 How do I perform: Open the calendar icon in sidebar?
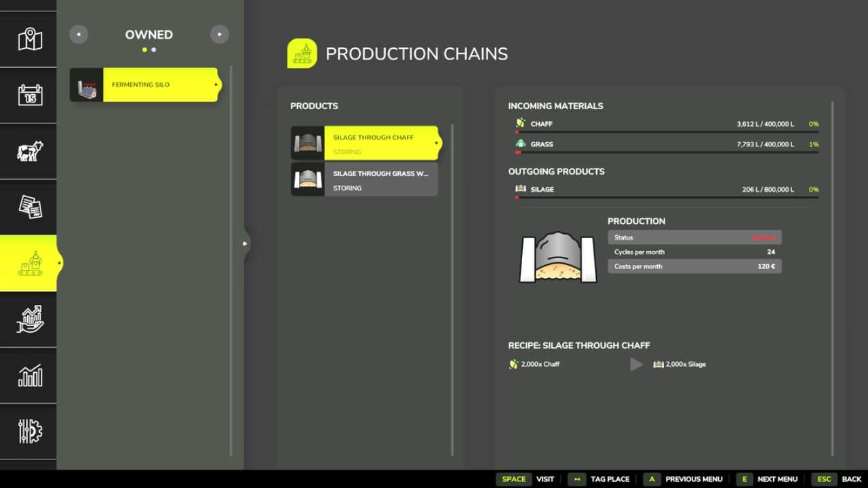29,95
